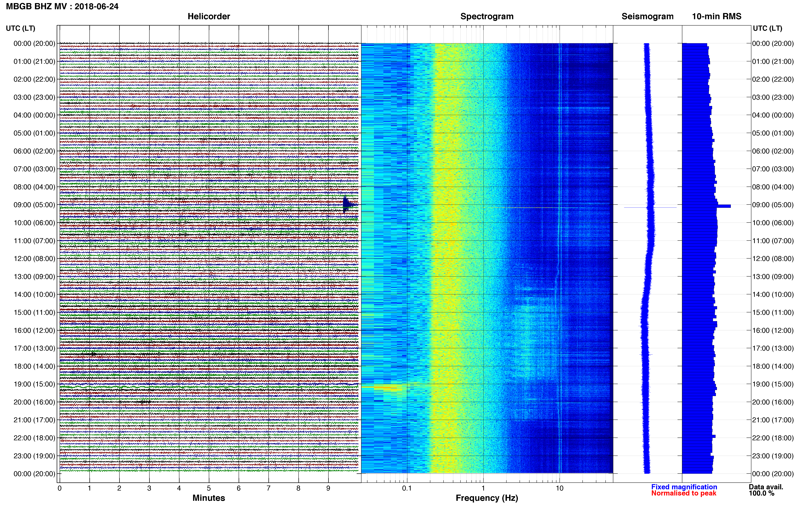
Task: Select the Helicorder panel heading
Action: [209, 16]
